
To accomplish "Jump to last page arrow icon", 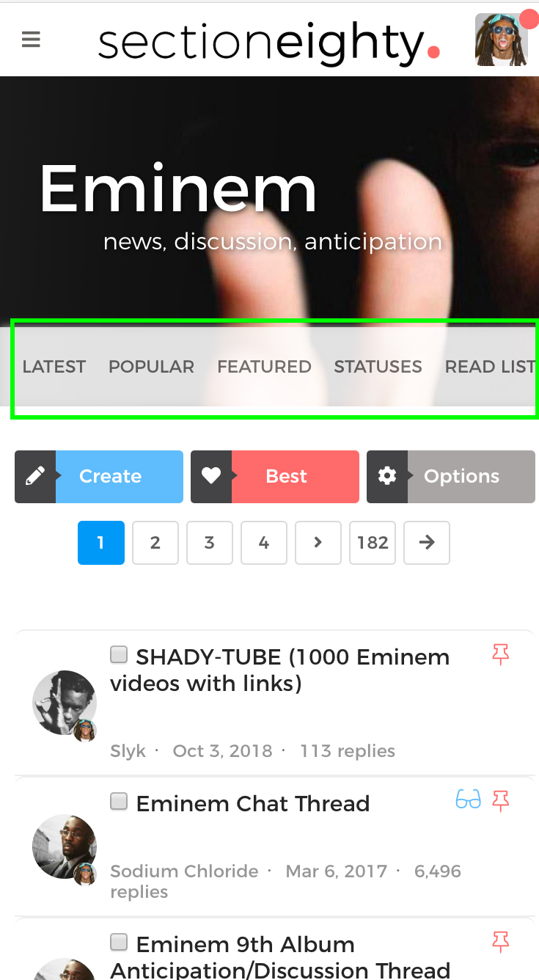I will (x=427, y=543).
